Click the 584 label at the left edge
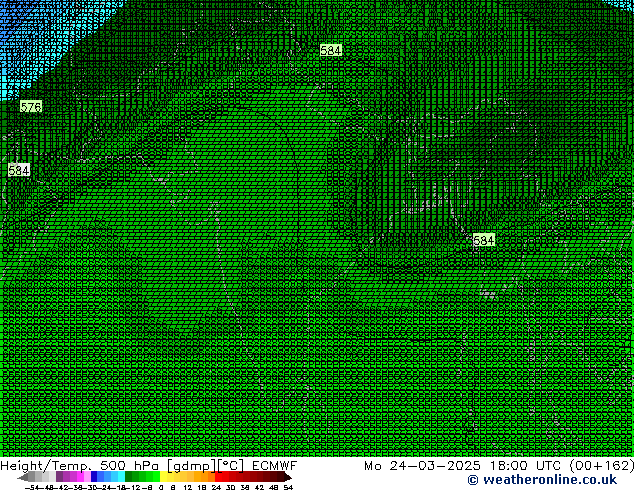 pos(19,170)
